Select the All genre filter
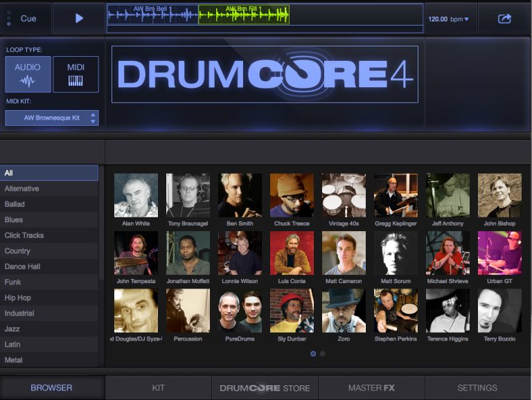Viewport: 532px width, 400px height. tap(49, 173)
